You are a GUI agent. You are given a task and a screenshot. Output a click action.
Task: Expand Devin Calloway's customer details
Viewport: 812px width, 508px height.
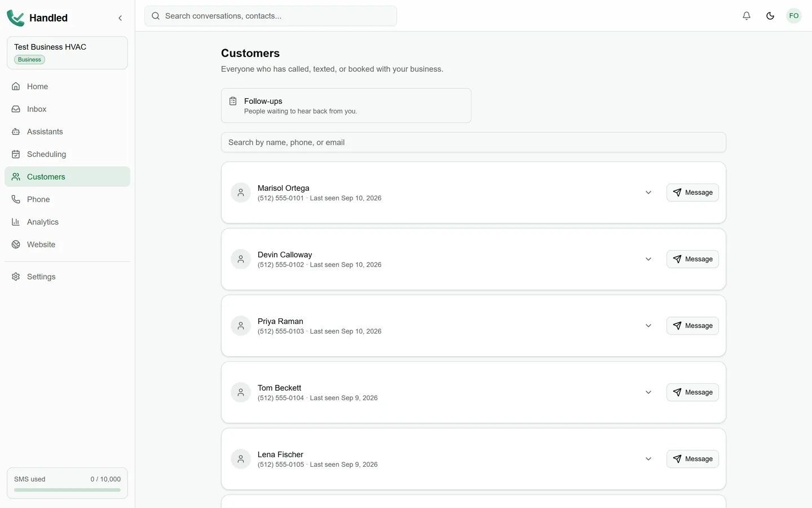tap(648, 259)
